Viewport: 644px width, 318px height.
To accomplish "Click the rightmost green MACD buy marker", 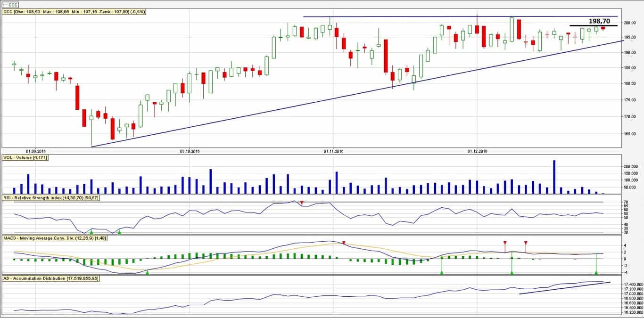I will click(596, 272).
